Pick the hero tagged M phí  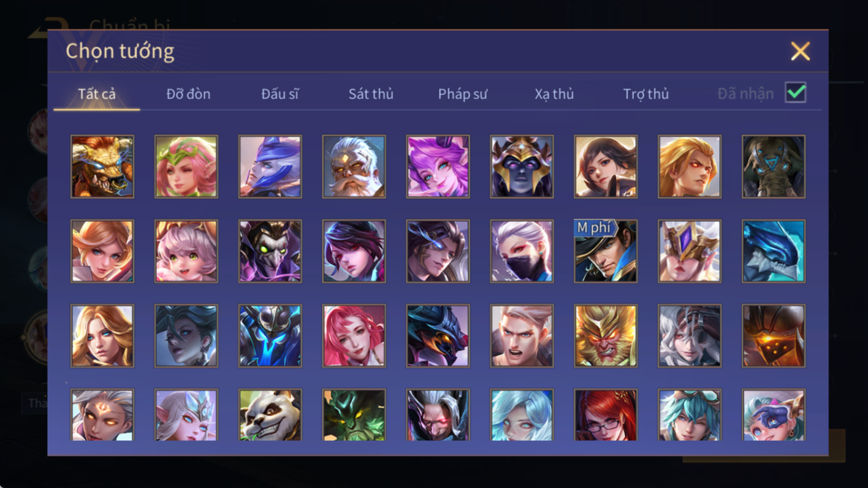[x=605, y=251]
